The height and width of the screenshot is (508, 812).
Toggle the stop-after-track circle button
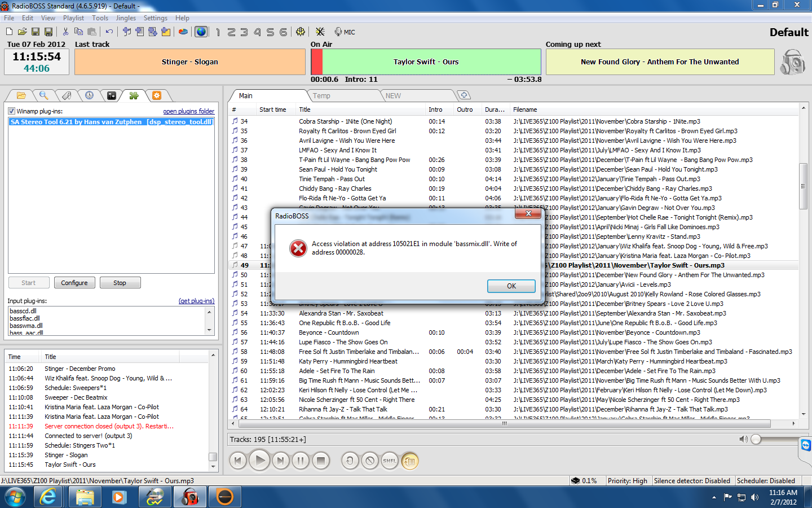pyautogui.click(x=370, y=461)
